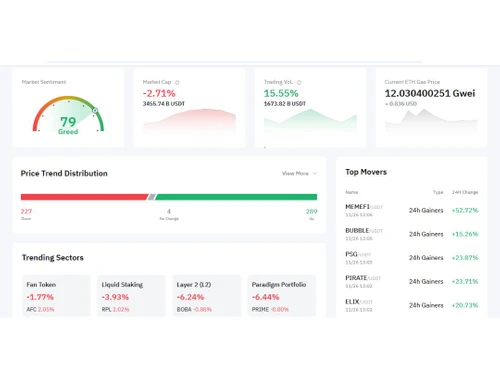
Task: Open the Fan Token sector card
Action: (56, 296)
